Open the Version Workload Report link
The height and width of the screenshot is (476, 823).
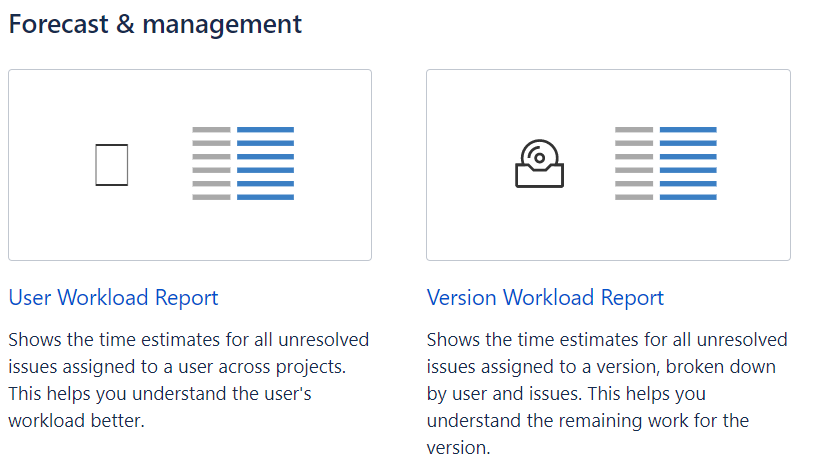[x=545, y=297]
